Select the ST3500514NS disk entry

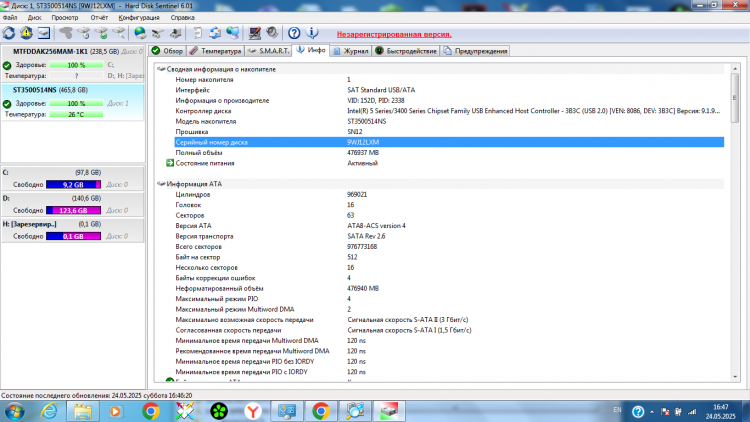pos(73,102)
